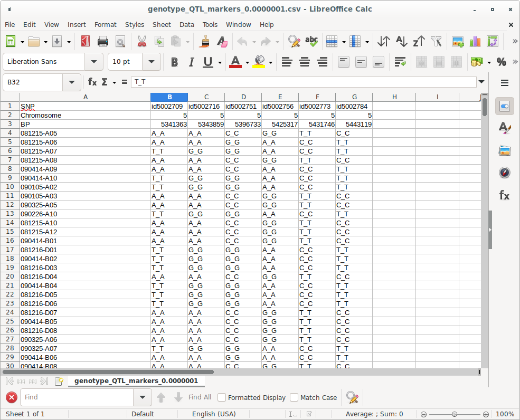Open the Navigator compass in sidebar

pyautogui.click(x=504, y=173)
